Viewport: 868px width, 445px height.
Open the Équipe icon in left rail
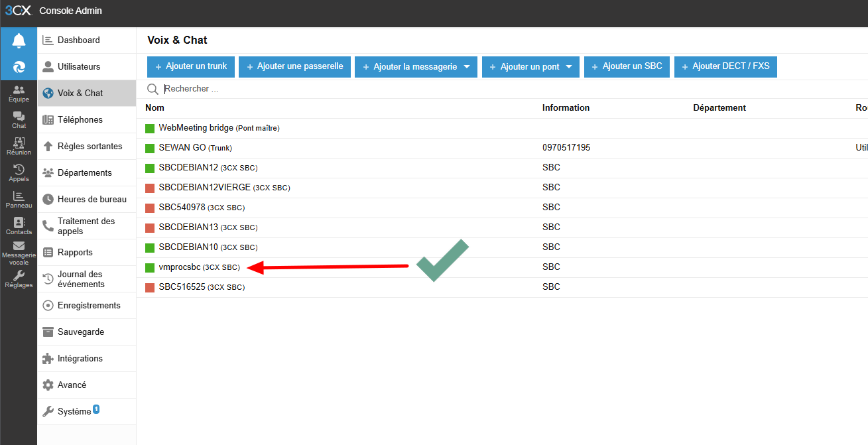[19, 94]
